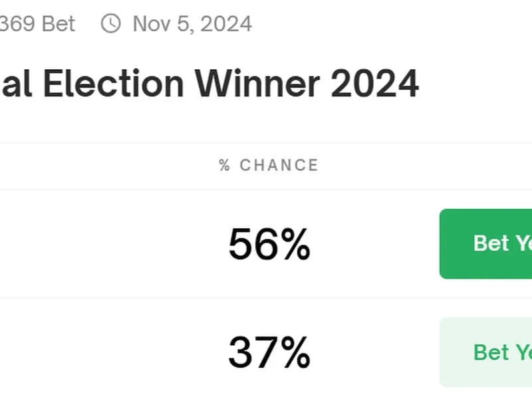Select the 56% chance value
The width and height of the screenshot is (532, 399).
[x=269, y=244]
